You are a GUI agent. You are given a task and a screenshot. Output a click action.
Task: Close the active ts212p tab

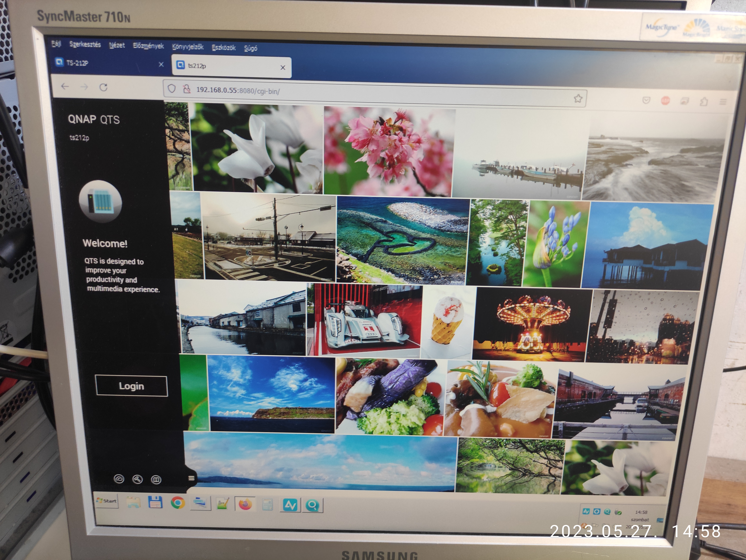point(283,68)
